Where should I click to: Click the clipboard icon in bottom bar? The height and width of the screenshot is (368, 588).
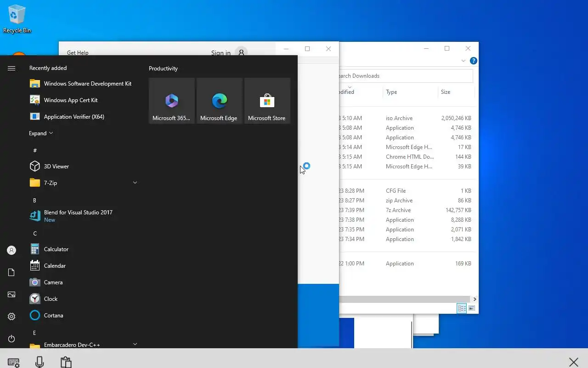tap(66, 362)
